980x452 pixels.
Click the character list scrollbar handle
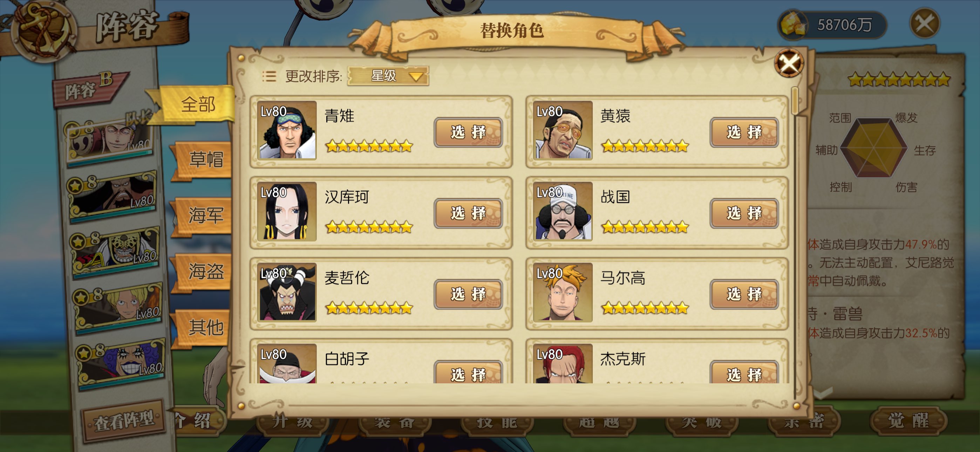(794, 101)
